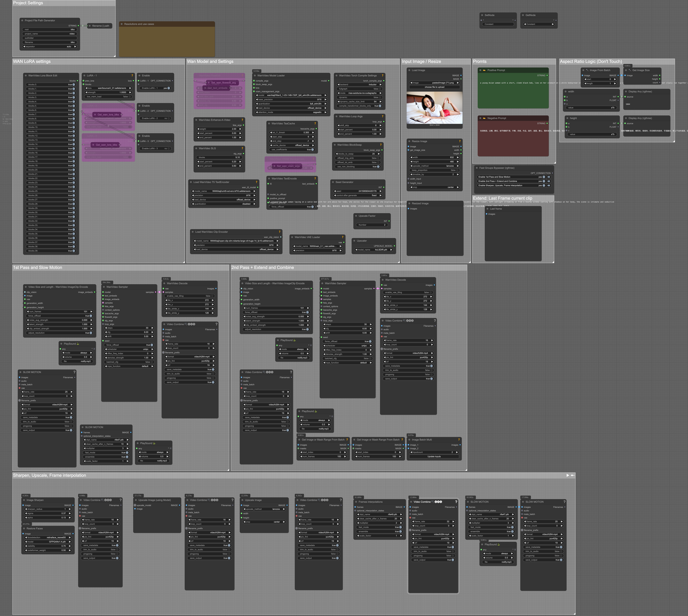Viewport: 688px width, 616px height.
Task: Open attention_mode dropdown in WanVideo Model Loader
Action: click(x=291, y=112)
